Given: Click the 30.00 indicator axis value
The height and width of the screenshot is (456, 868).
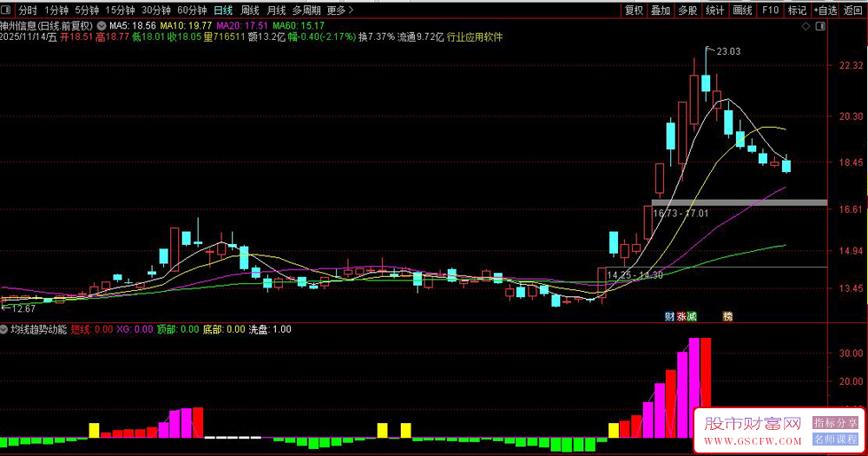Looking at the screenshot, I should 851,353.
